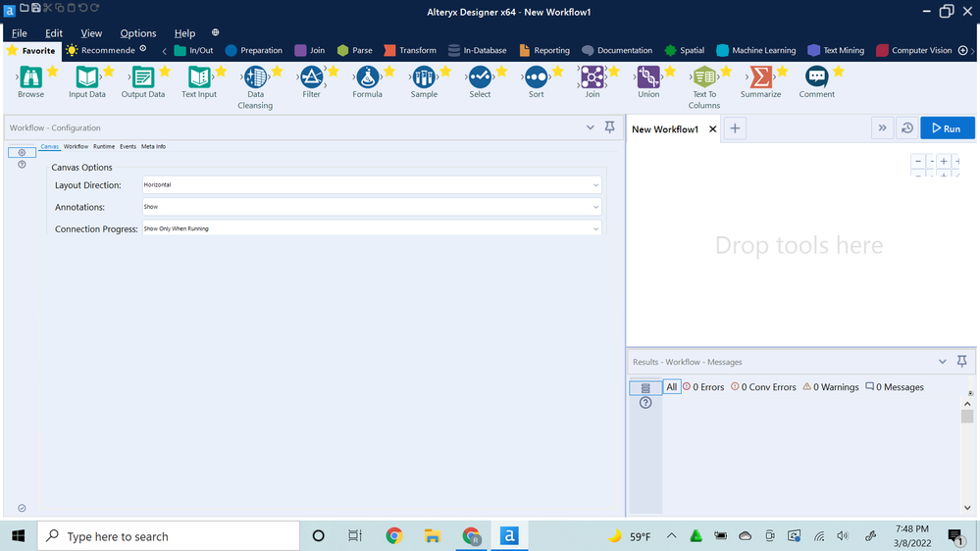The width and height of the screenshot is (980, 551).
Task: Open the run history clock icon
Action: click(906, 128)
